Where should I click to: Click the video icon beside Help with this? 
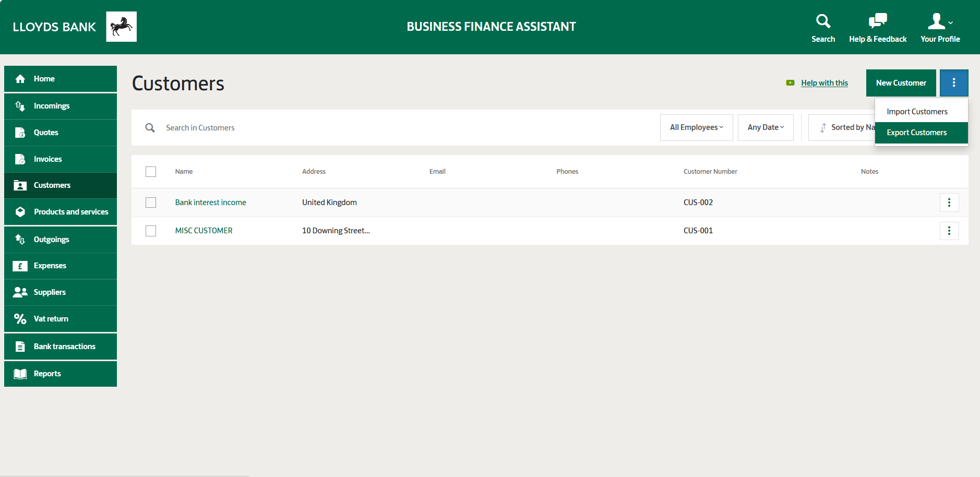(790, 83)
